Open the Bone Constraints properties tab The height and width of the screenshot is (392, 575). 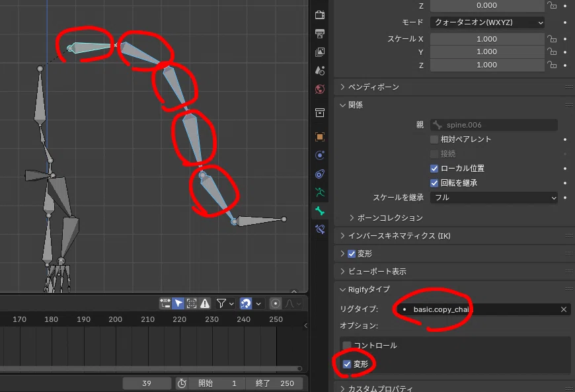coord(320,229)
